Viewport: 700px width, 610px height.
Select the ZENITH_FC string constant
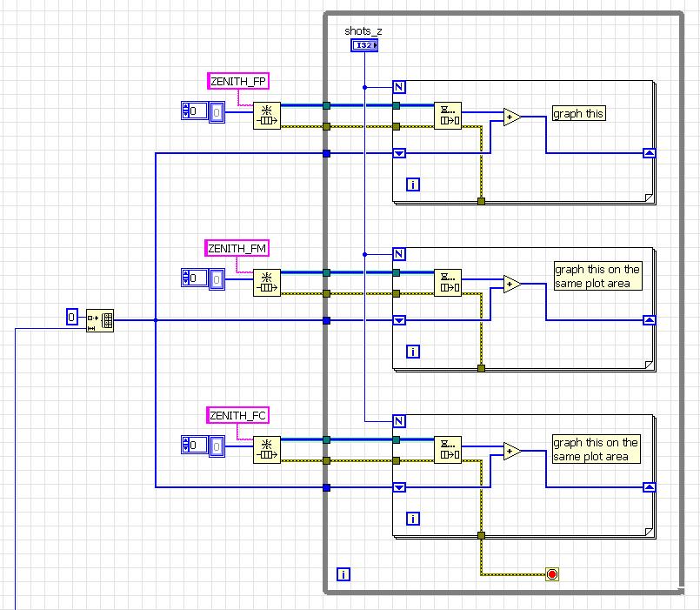click(x=237, y=415)
